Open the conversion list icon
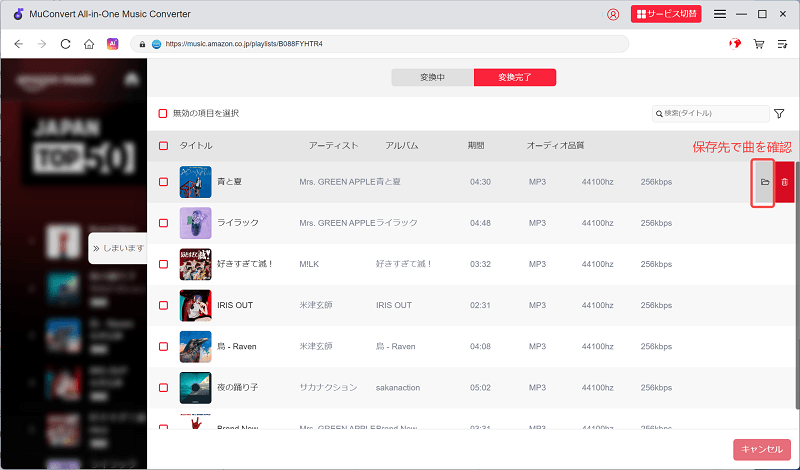800x470 pixels. [x=782, y=44]
